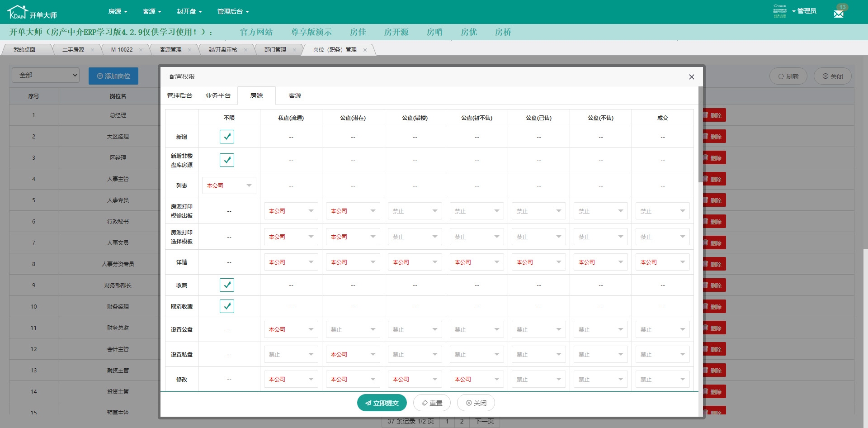Open the 房优 link
This screenshot has width=868, height=428.
(469, 32)
